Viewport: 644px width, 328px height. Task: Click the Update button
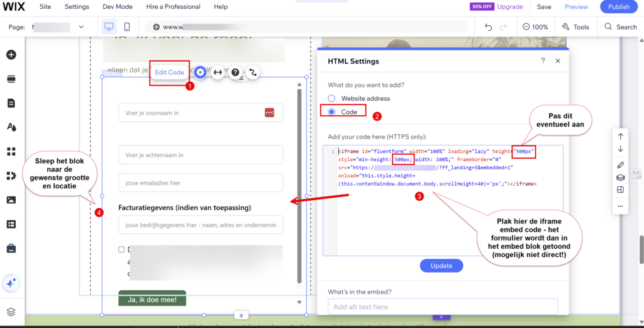tap(441, 266)
